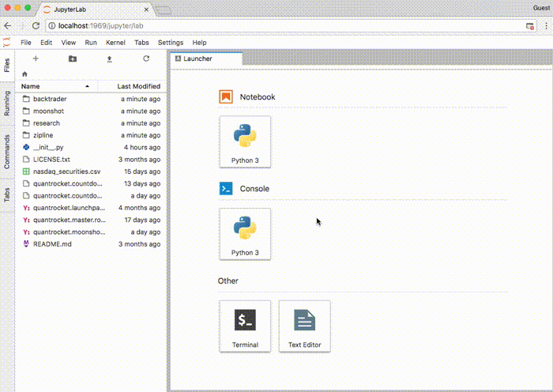553x392 pixels.
Task: Click the JupyterLab logo in menu bar
Action: [x=6, y=43]
